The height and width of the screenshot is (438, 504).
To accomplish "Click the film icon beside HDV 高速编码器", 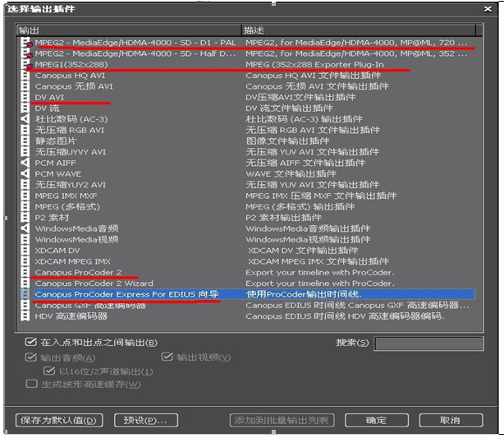I will tap(25, 316).
